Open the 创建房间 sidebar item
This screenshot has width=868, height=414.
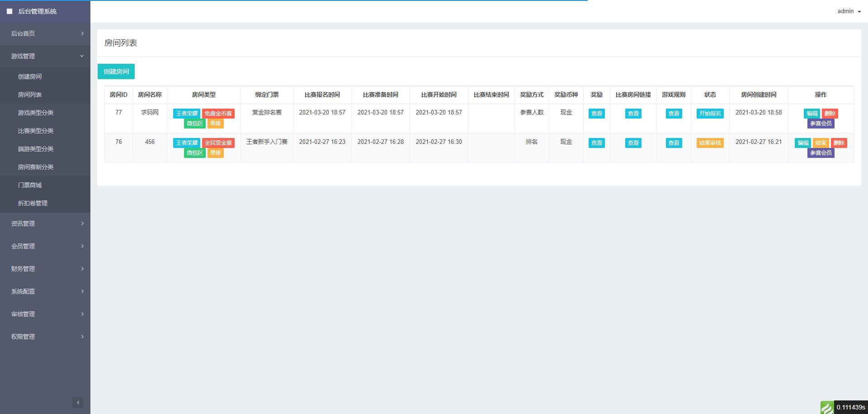click(x=30, y=76)
